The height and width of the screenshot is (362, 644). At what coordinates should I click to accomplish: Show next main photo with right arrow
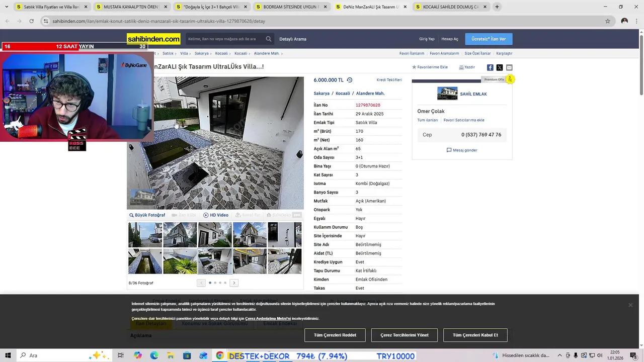299,154
